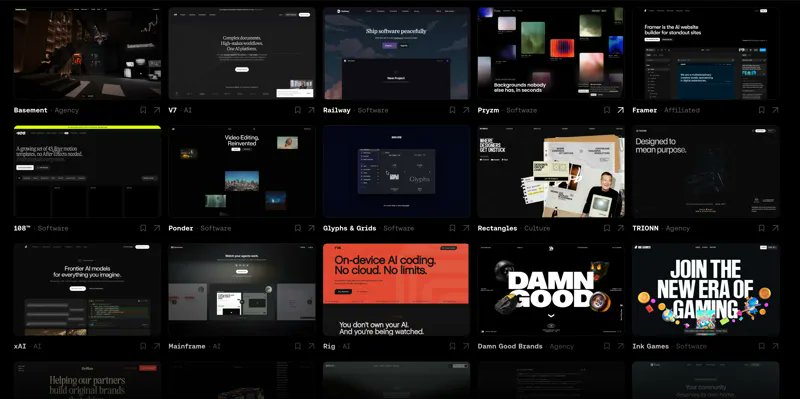The width and height of the screenshot is (800, 399).
Task: Open Ink Games via arrow icon
Action: point(775,346)
